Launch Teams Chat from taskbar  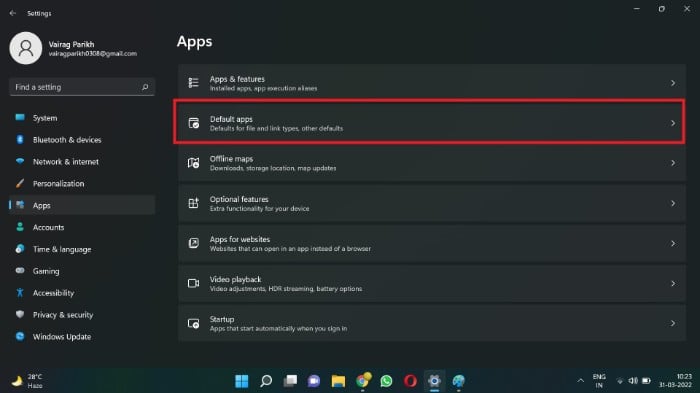coord(314,381)
